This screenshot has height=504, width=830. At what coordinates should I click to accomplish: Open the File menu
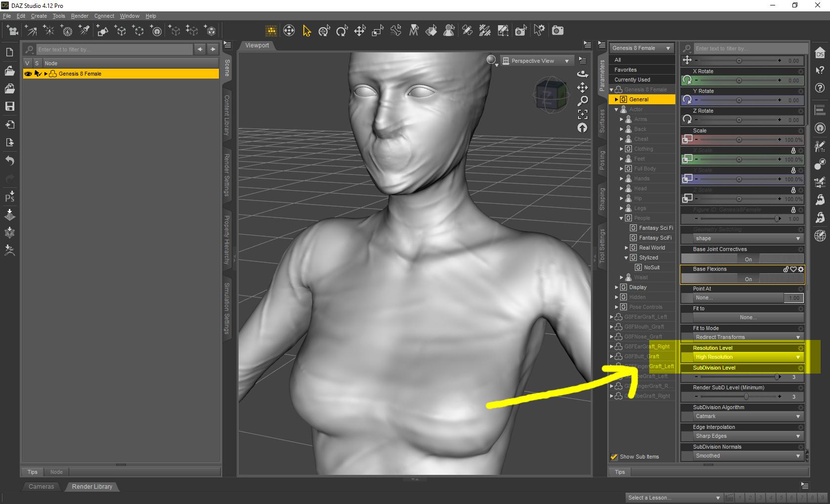coord(7,16)
